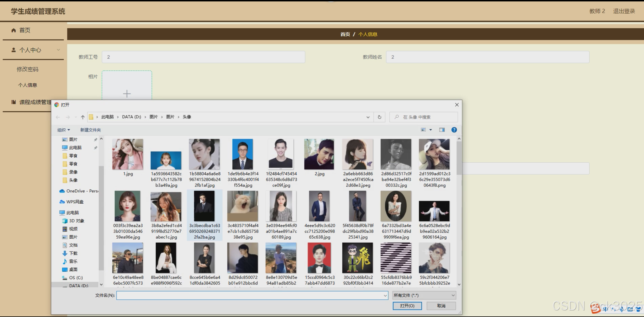The height and width of the screenshot is (317, 644).
Task: Click the 退出登录 link
Action: click(624, 11)
